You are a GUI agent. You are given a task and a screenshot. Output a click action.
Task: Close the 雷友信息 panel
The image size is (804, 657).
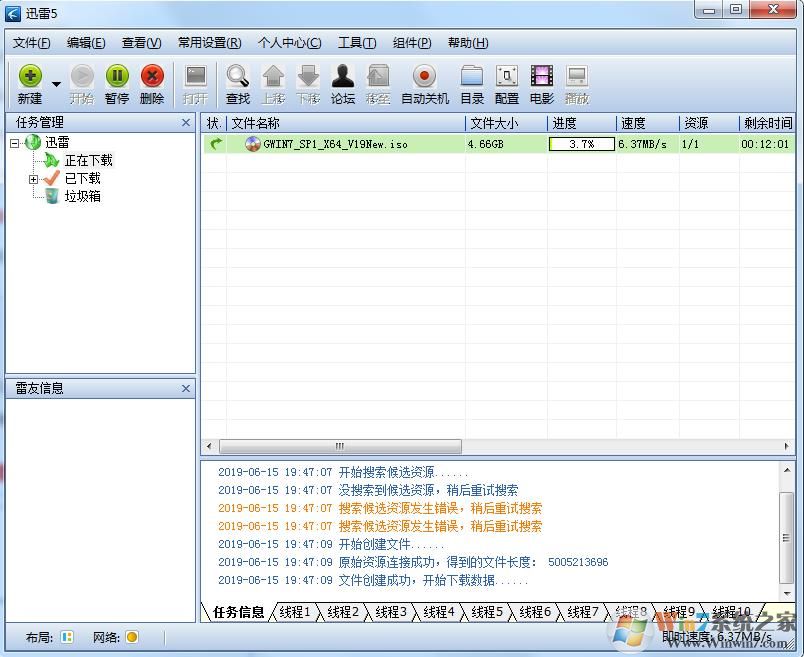(186, 389)
